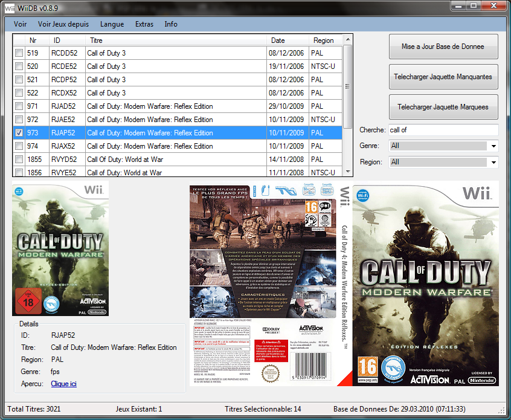Click the small front cover thumbnail
Screen dimensions: 511x420
(x=60, y=248)
